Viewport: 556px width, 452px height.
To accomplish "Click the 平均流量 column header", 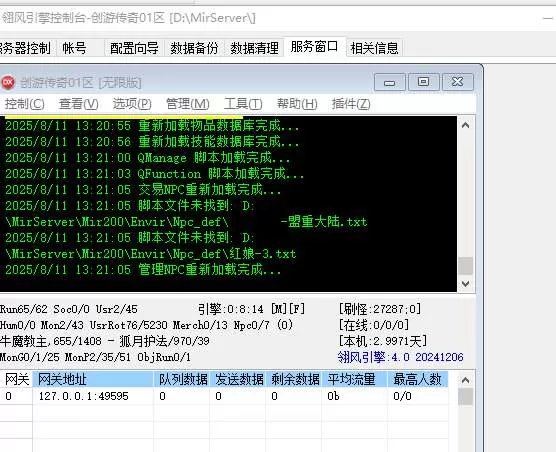I will 355,379.
